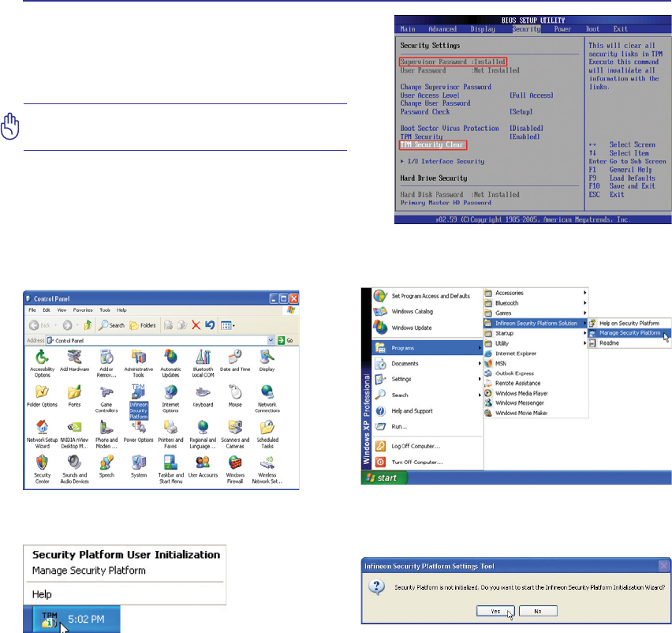Click the Go button beside address bar

pyautogui.click(x=286, y=340)
